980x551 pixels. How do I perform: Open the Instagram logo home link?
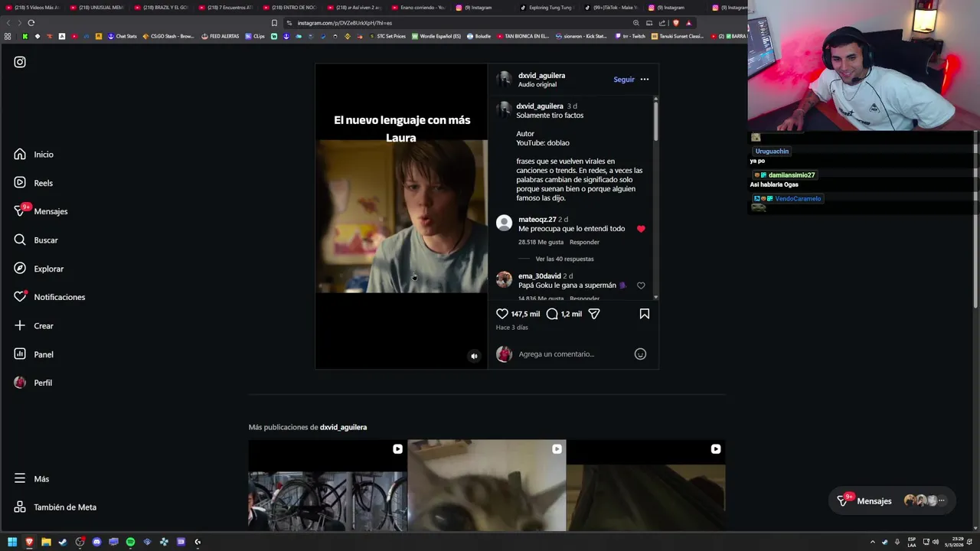pos(20,62)
